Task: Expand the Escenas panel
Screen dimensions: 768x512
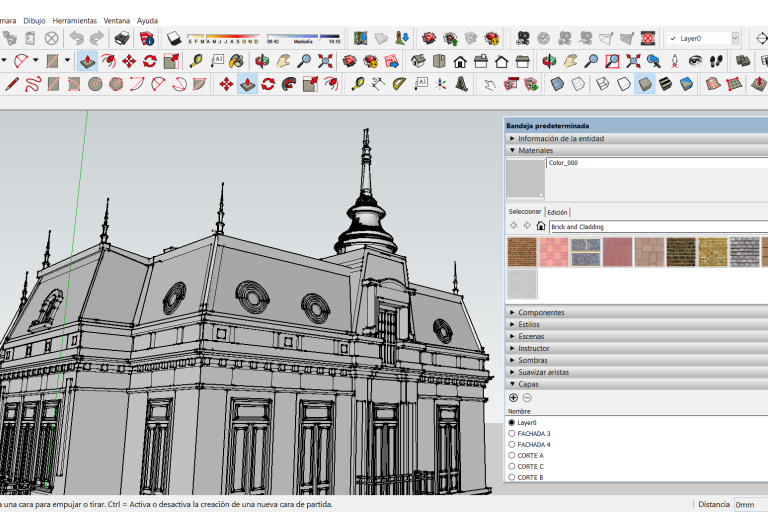Action: (637, 336)
